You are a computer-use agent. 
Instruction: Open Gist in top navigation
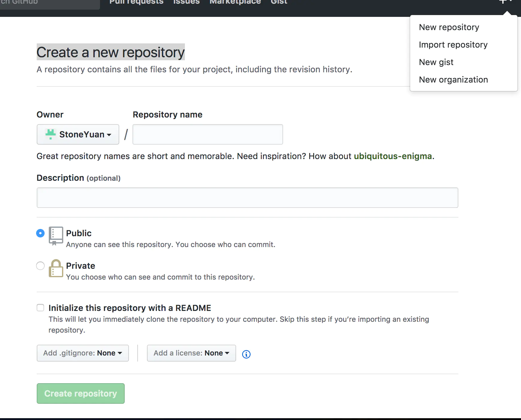[x=279, y=2]
